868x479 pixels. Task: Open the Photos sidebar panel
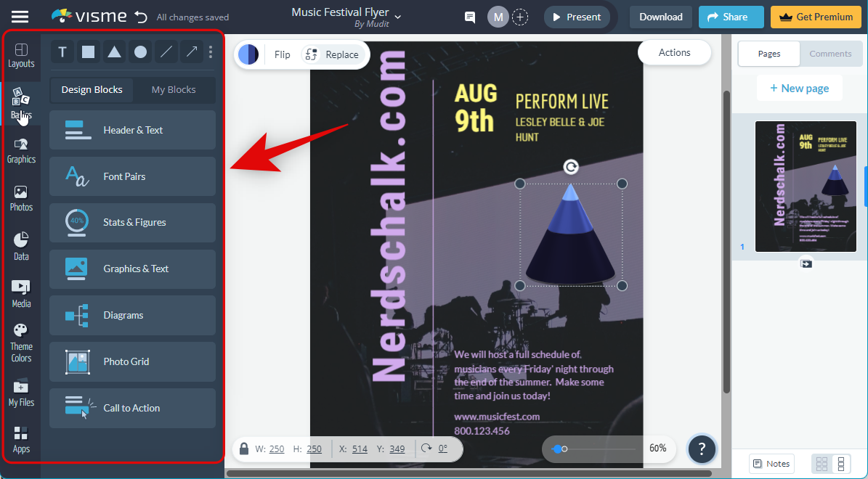[21, 199]
